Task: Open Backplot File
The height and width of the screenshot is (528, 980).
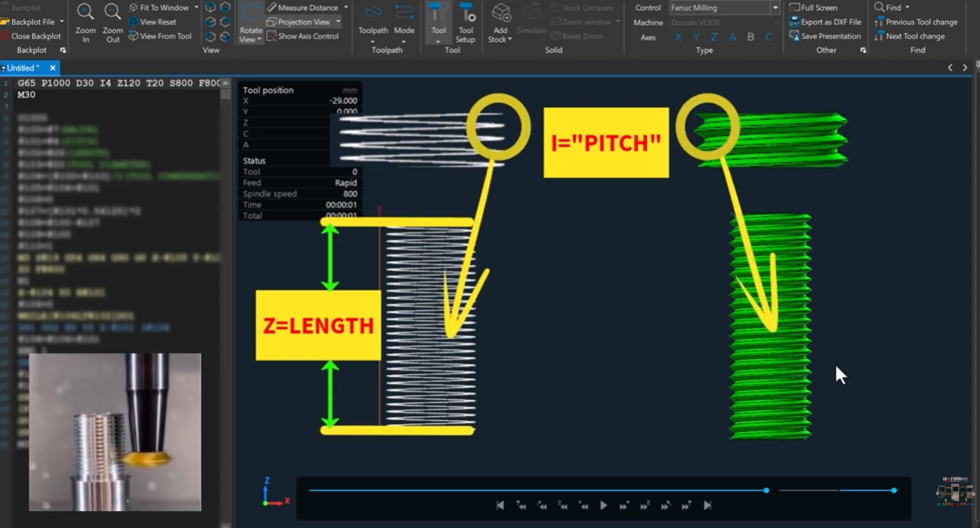Action: [27, 22]
